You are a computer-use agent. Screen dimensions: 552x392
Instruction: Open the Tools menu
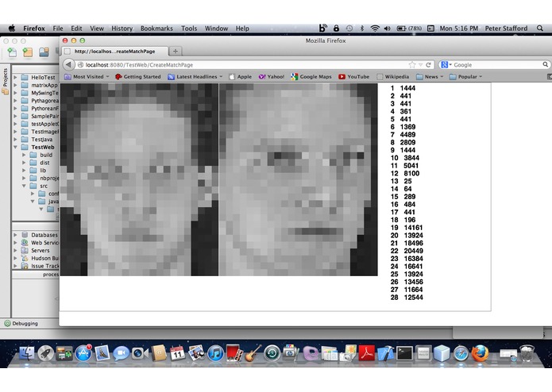point(189,29)
